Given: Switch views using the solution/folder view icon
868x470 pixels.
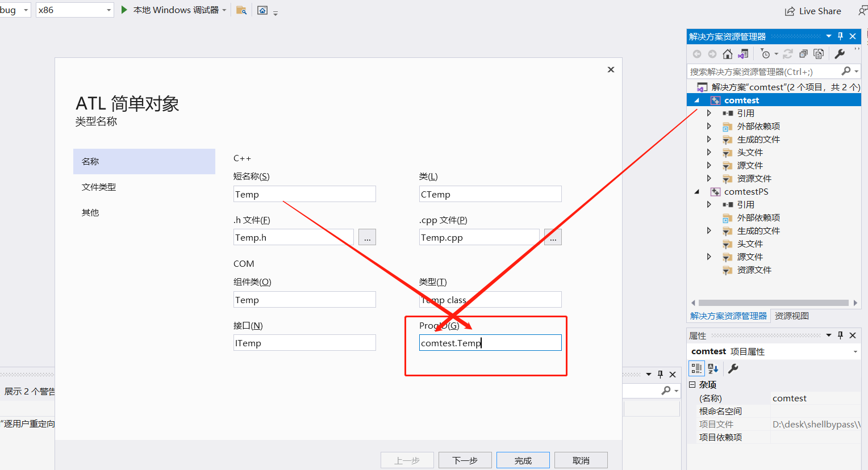Looking at the screenshot, I should tap(743, 54).
